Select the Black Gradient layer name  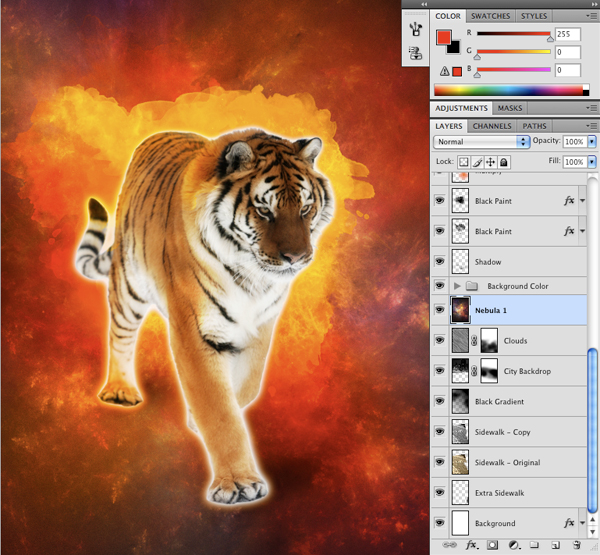(x=499, y=402)
